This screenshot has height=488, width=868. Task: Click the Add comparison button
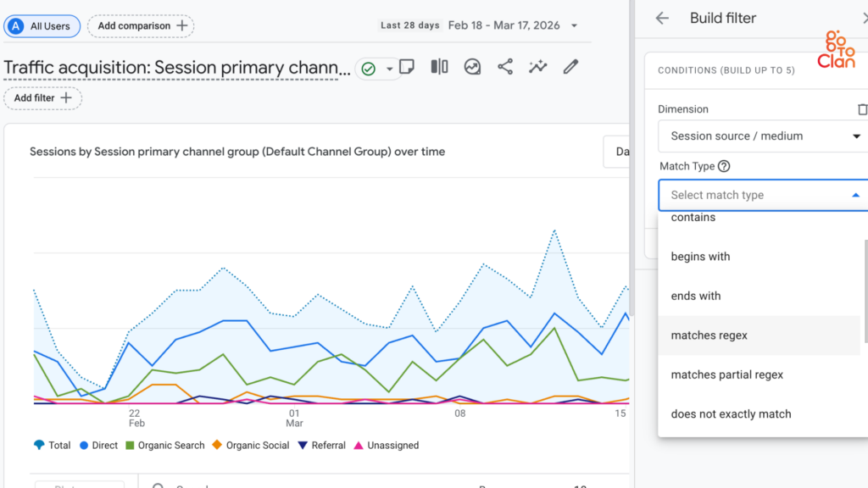click(141, 26)
